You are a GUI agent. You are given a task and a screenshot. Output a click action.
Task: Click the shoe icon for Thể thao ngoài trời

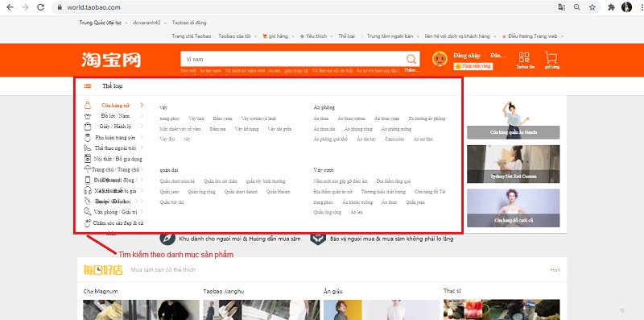tap(88, 148)
